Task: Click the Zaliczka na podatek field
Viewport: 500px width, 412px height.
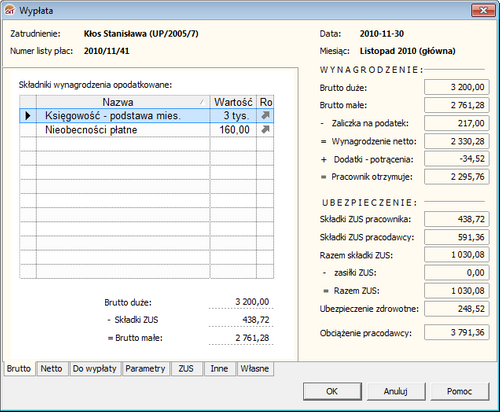Action: pos(457,123)
